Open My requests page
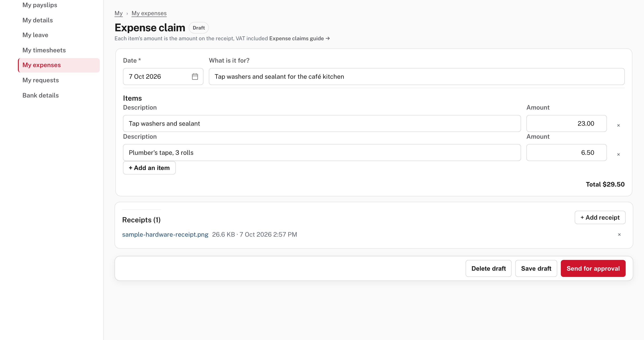Viewport: 644px width, 340px height. (40, 80)
